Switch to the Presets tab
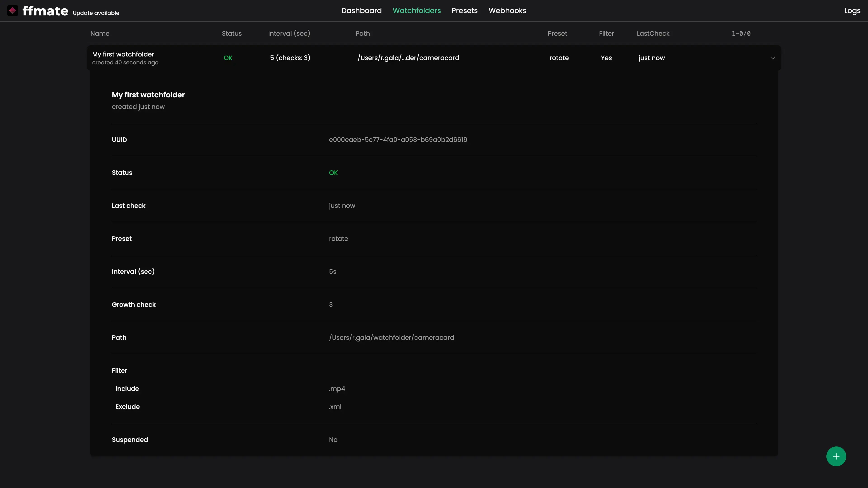The width and height of the screenshot is (868, 488). [464, 11]
